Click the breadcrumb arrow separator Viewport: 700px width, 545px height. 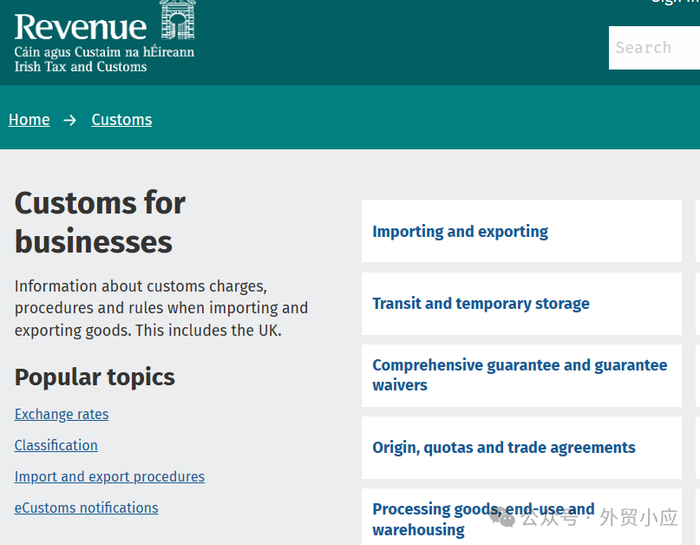click(x=70, y=120)
